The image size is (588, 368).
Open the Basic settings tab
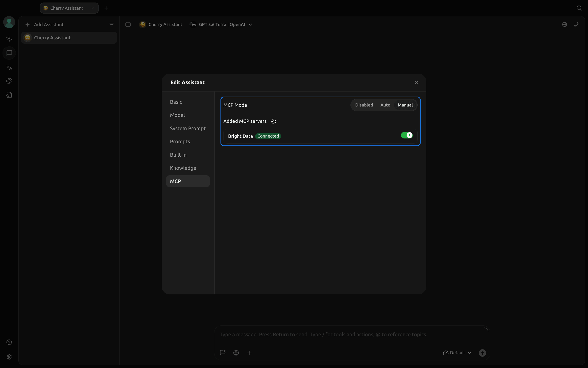[x=188, y=102]
